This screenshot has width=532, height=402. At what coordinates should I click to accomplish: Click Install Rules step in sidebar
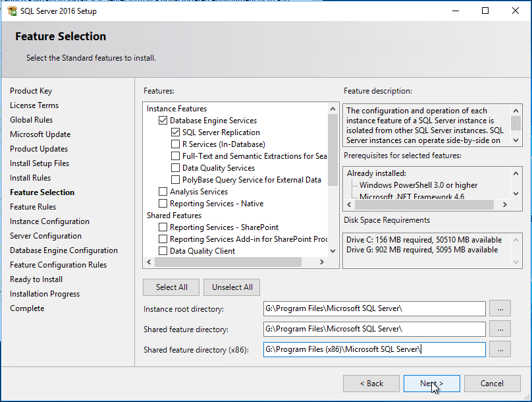point(30,178)
